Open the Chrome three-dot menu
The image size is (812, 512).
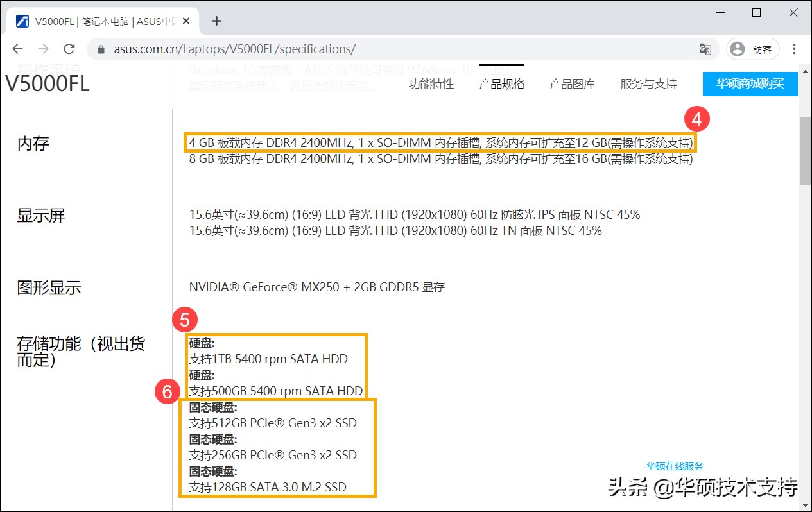tap(795, 49)
